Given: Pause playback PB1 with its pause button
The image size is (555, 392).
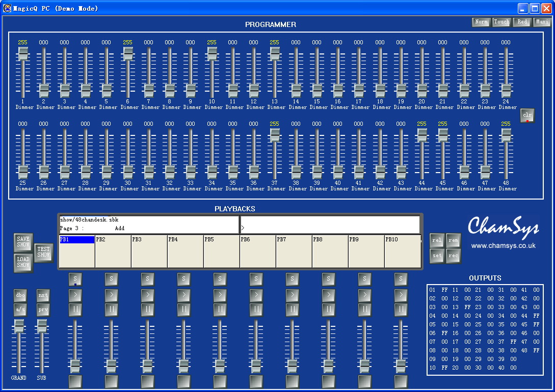Looking at the screenshot, I should tap(75, 310).
